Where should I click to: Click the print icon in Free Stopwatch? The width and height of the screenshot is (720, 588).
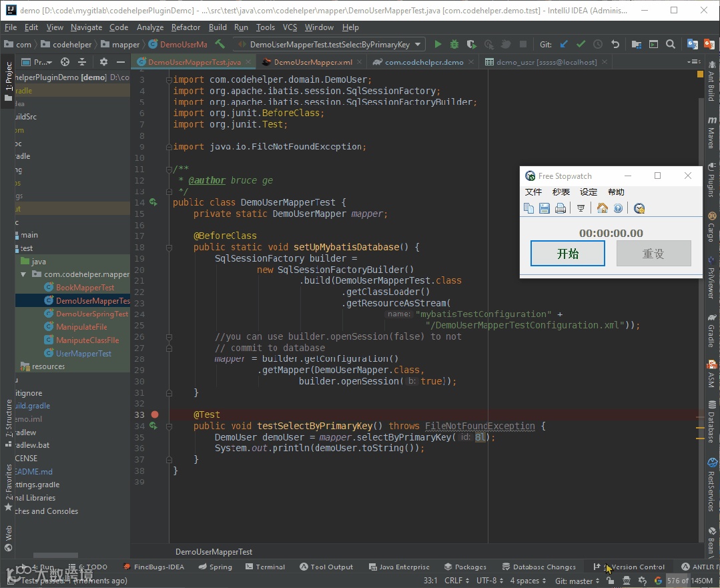[x=561, y=208]
